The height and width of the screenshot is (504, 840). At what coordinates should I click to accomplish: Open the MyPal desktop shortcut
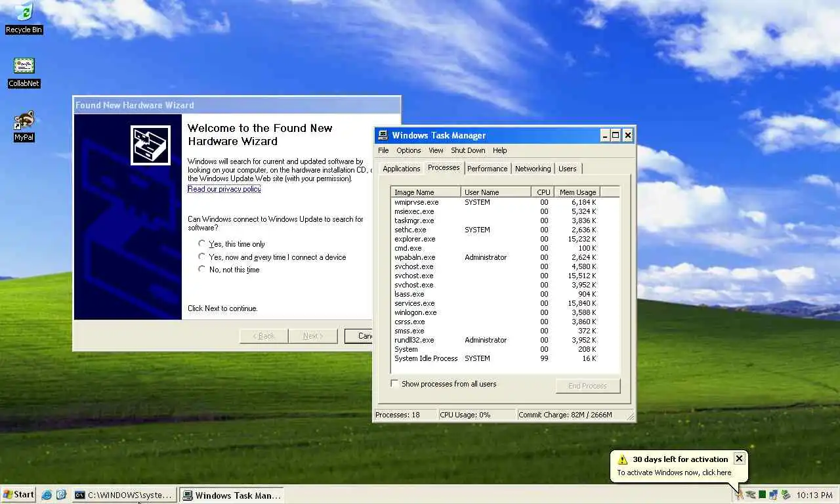[24, 126]
